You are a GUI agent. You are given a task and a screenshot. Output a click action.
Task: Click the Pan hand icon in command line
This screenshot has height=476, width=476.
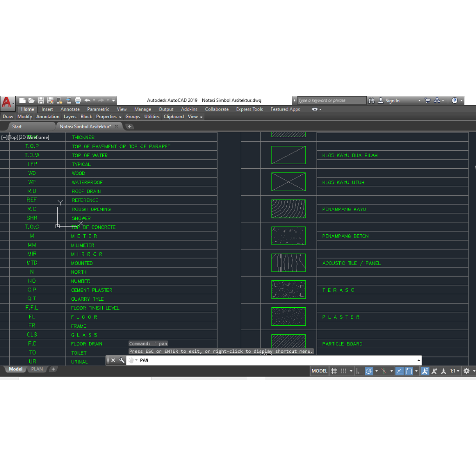click(131, 360)
